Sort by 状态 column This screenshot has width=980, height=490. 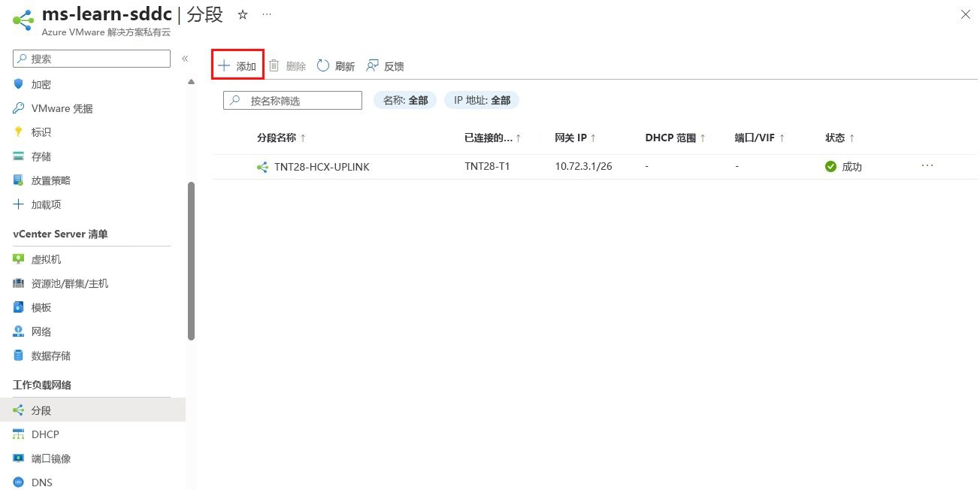[x=840, y=138]
